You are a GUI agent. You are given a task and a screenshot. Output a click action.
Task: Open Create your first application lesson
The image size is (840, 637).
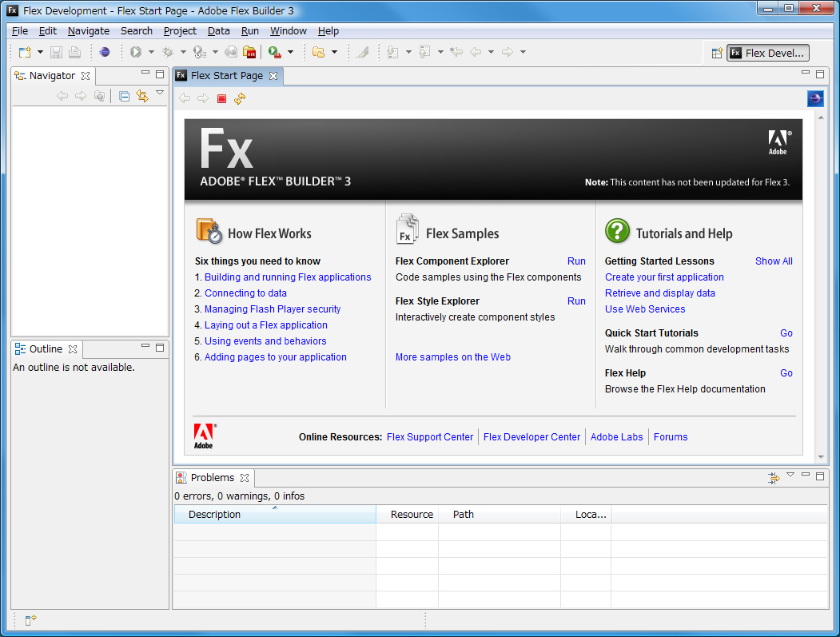664,277
